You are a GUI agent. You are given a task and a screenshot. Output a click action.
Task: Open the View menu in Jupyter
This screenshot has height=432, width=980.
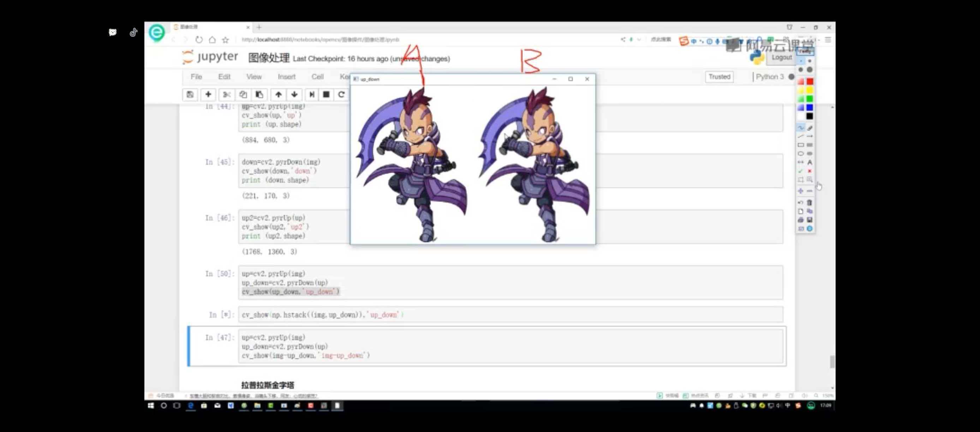[254, 77]
